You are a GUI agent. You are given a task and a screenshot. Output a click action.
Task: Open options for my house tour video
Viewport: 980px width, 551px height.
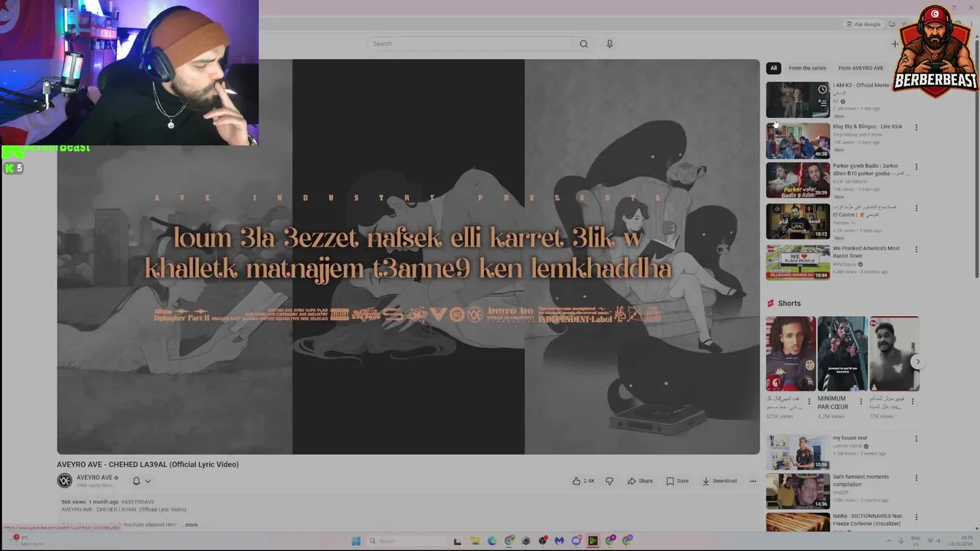point(916,439)
